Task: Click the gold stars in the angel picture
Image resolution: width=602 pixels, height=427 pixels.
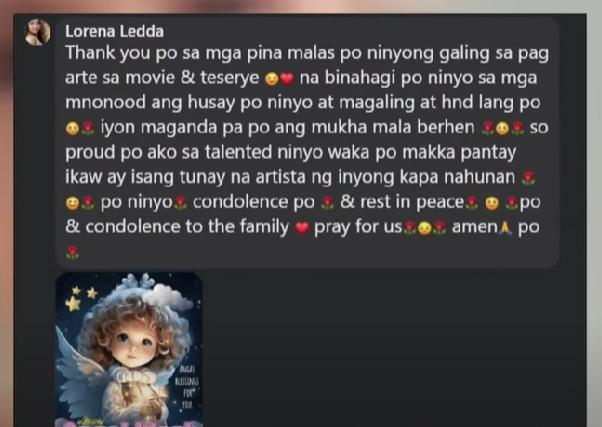Action: 81,298
